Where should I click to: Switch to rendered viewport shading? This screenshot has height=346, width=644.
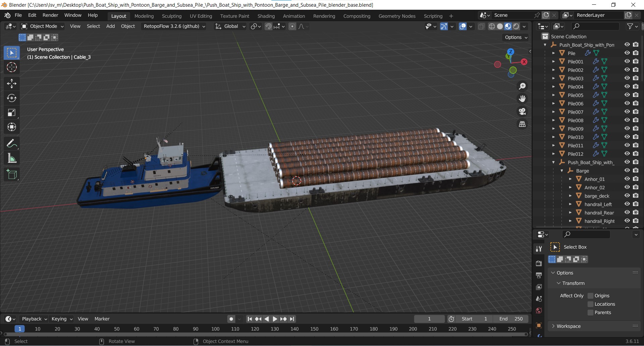tap(516, 26)
